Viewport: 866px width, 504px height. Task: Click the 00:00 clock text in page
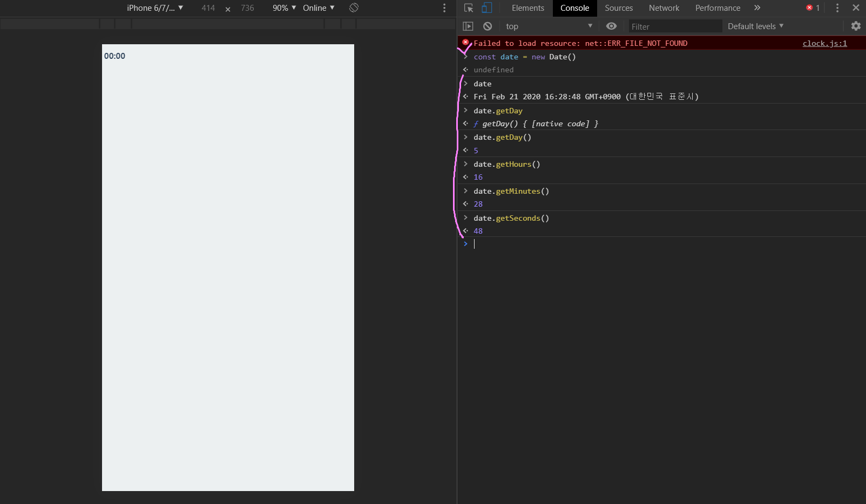click(114, 56)
